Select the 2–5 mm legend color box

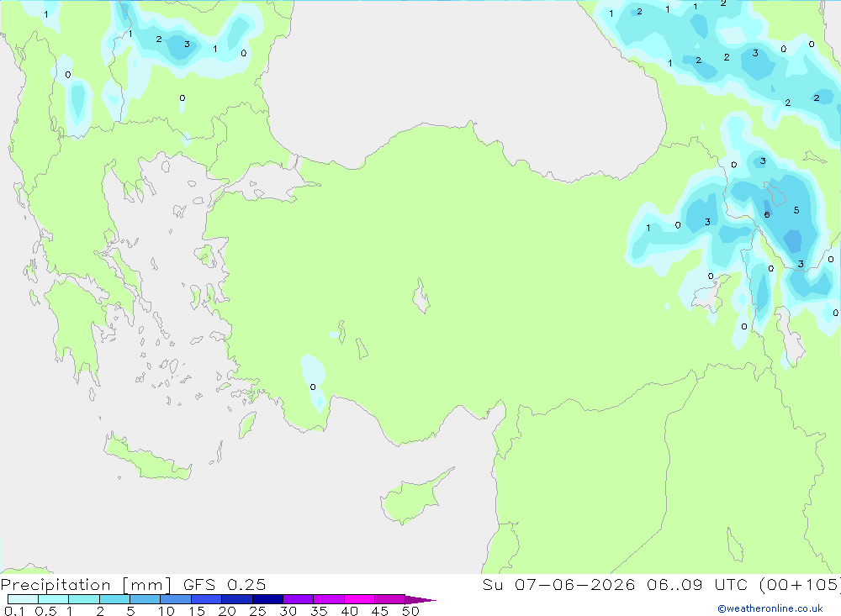[114, 599]
